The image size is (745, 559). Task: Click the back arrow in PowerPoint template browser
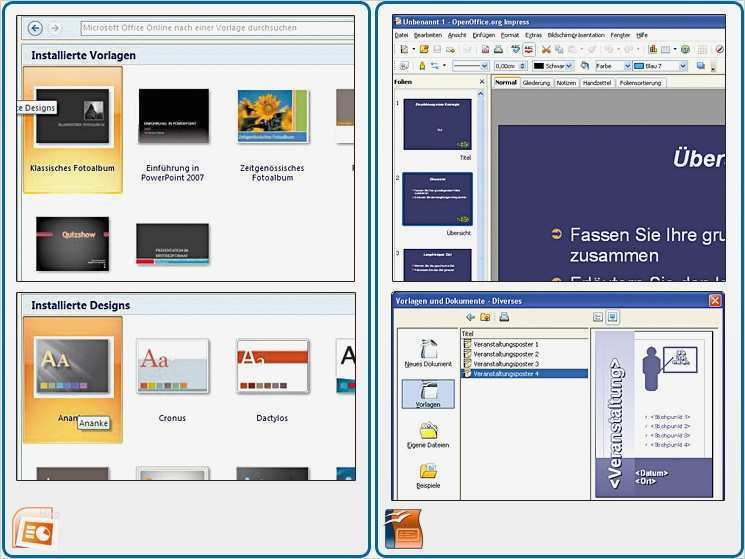coord(35,28)
